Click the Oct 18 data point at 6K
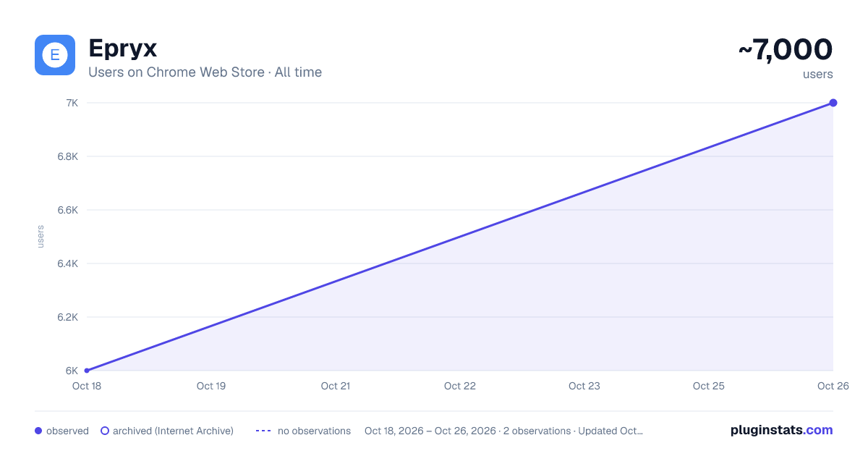The height and width of the screenshot is (456, 868). pos(87,371)
